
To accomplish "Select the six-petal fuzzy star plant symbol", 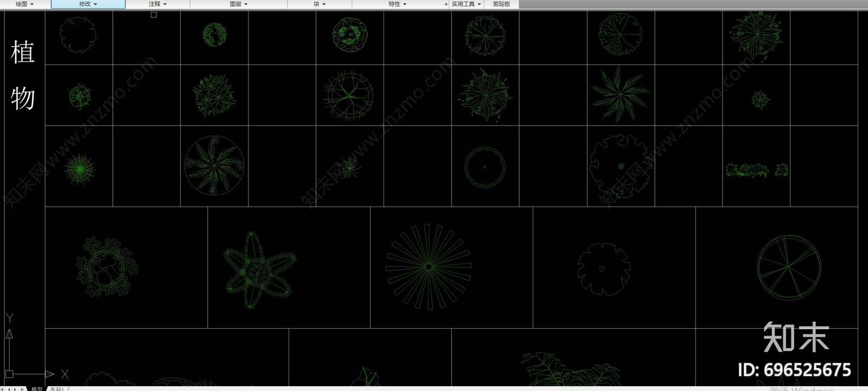I will tap(260, 270).
